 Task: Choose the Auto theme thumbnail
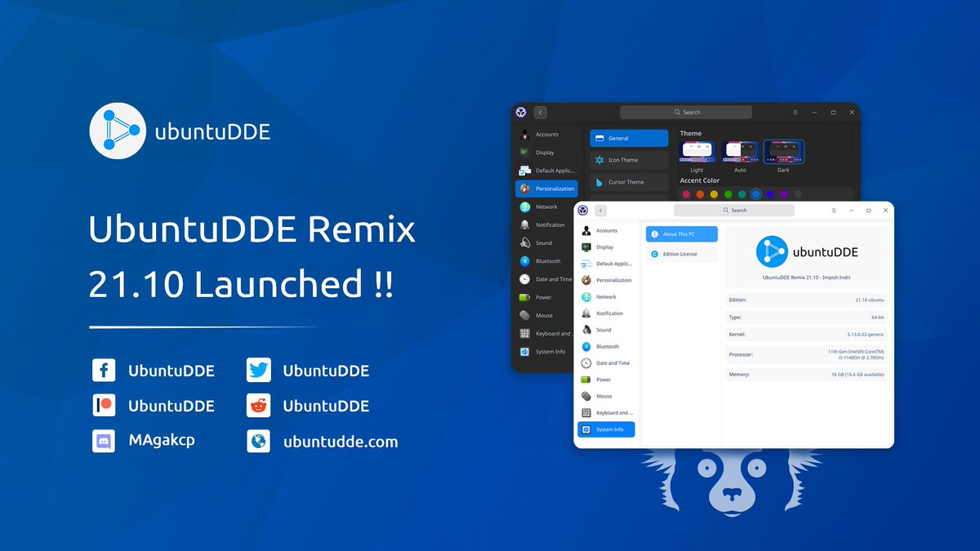740,152
